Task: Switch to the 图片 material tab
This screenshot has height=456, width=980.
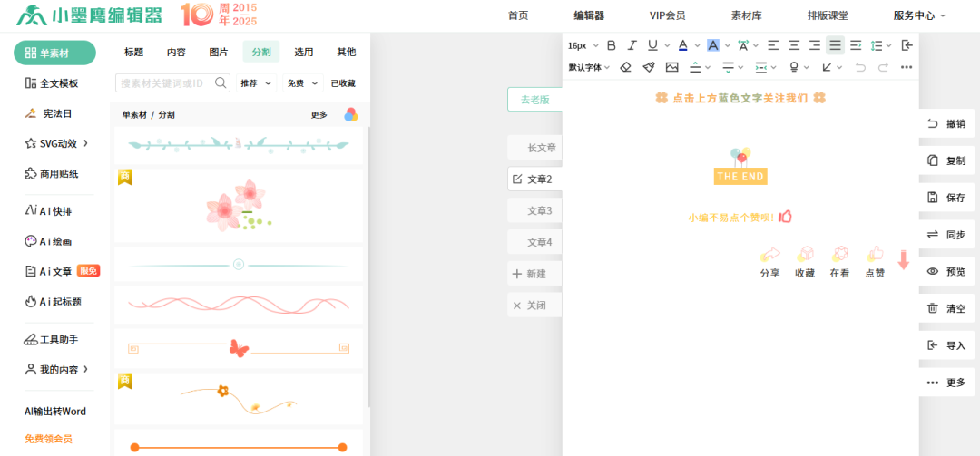Action: (x=219, y=52)
